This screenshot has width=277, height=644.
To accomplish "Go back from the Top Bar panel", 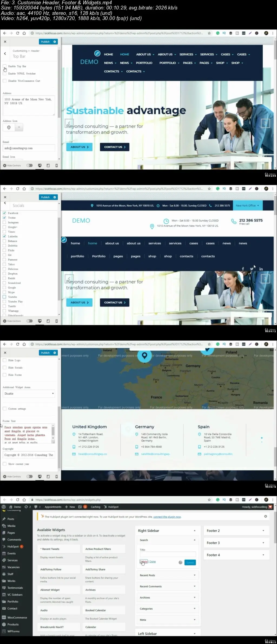I will pos(5,54).
